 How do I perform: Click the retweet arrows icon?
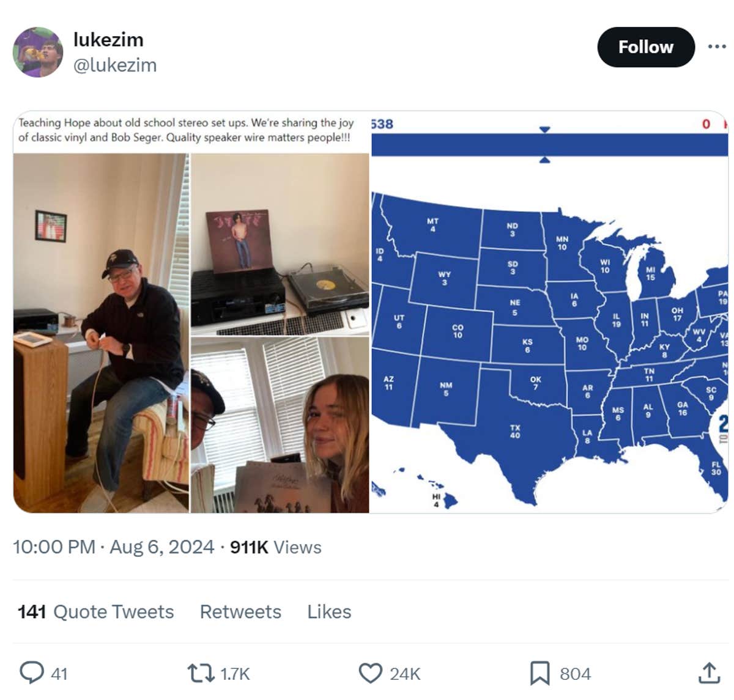[199, 673]
